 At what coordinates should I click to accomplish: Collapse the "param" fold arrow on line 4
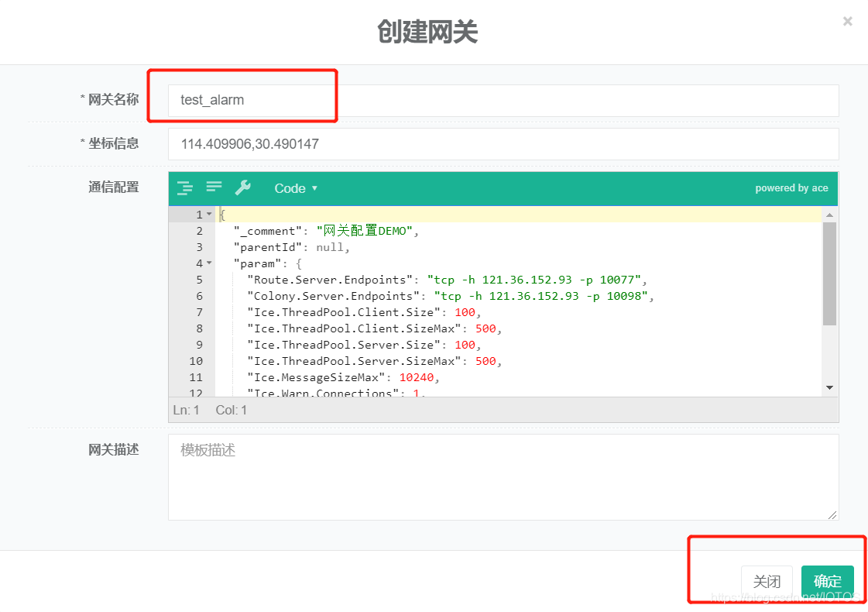click(209, 263)
